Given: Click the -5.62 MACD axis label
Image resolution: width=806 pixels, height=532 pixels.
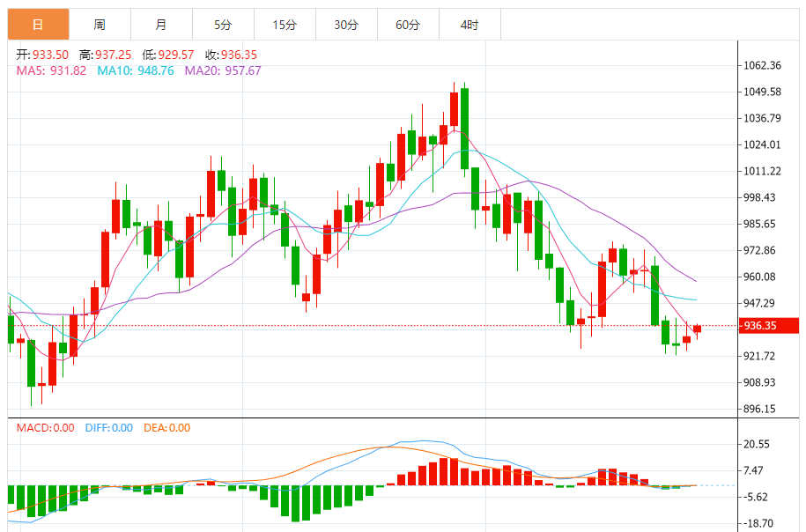Looking at the screenshot, I should tap(756, 497).
